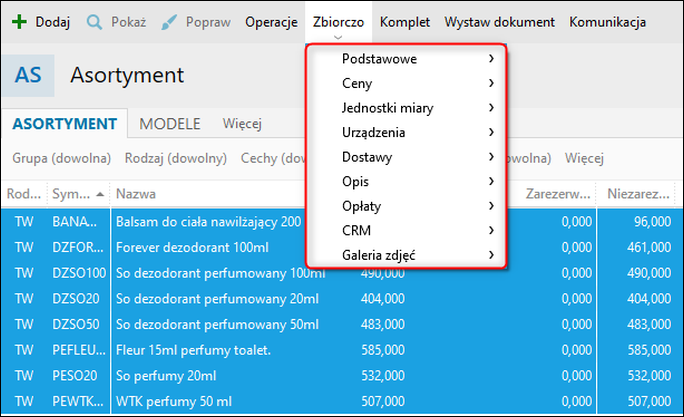This screenshot has width=684, height=417.
Task: Click the sort arrow in Sym... header
Action: point(100,194)
